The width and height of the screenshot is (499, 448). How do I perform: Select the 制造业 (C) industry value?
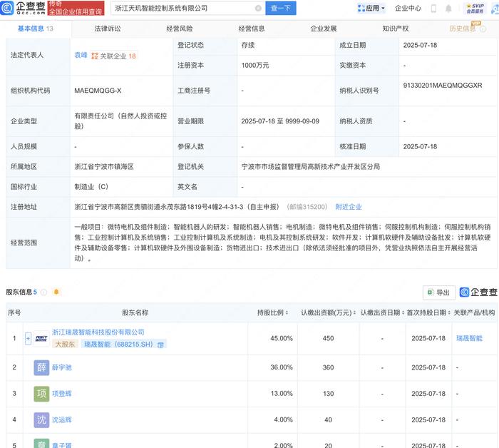click(91, 187)
